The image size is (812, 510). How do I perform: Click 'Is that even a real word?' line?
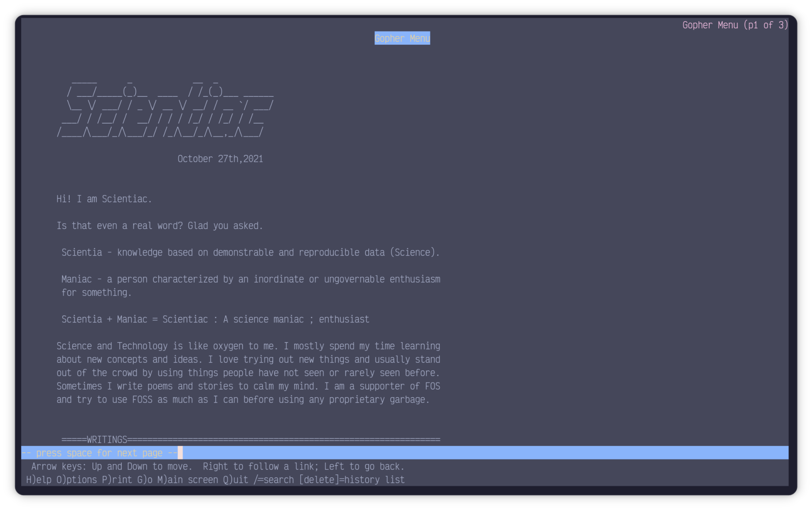pos(159,226)
